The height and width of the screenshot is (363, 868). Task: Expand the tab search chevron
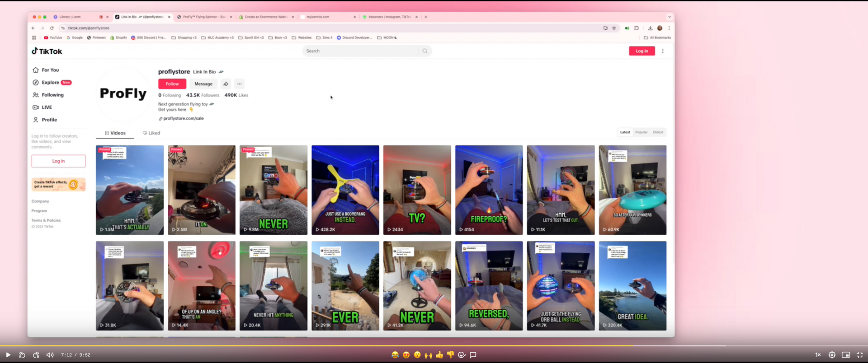tap(670, 17)
